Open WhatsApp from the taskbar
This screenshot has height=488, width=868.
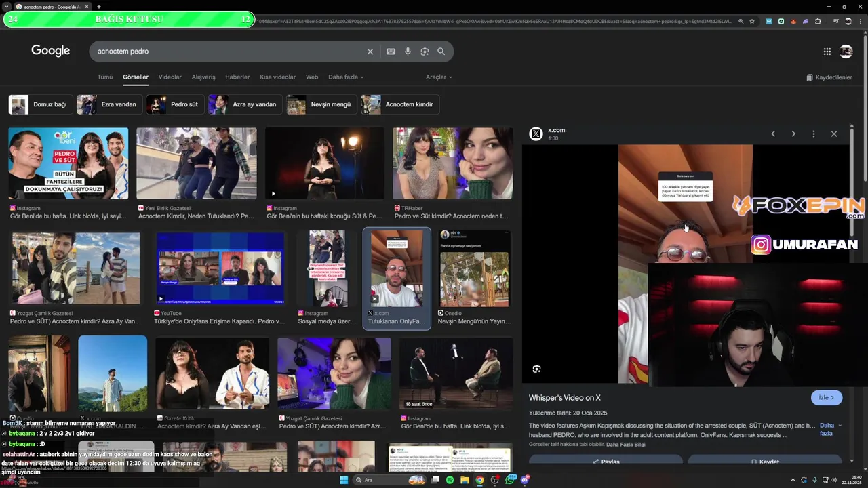[x=509, y=480]
